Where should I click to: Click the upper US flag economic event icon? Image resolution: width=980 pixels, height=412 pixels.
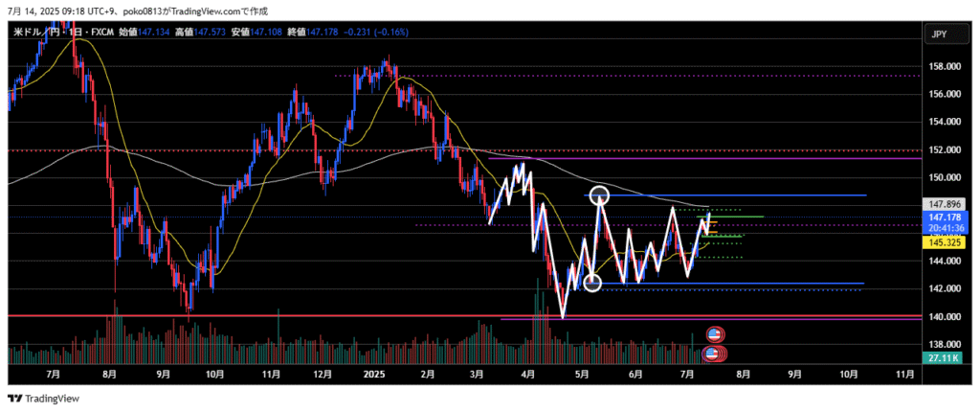(x=714, y=334)
